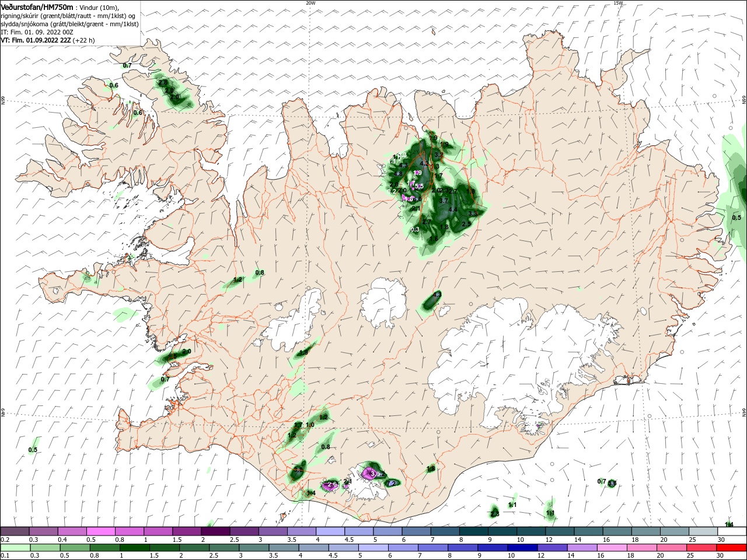
Task: Click the 20W longitude label
Action: (x=310, y=3)
